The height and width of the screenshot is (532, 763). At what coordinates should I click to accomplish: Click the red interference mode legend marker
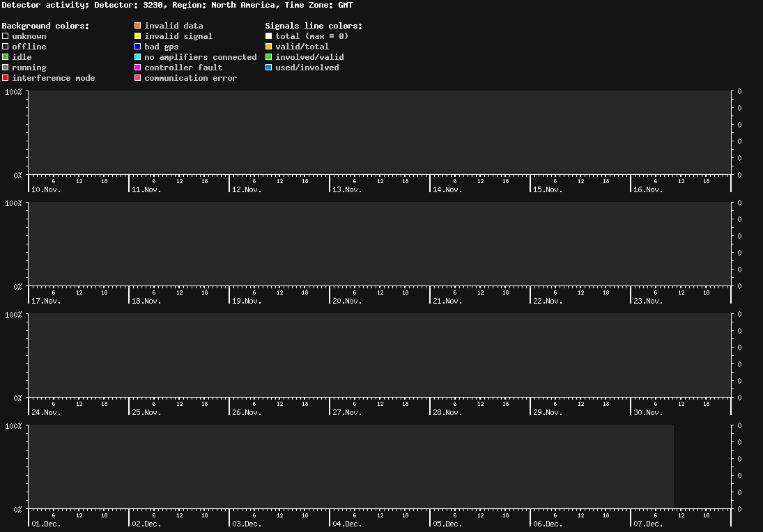tap(5, 78)
